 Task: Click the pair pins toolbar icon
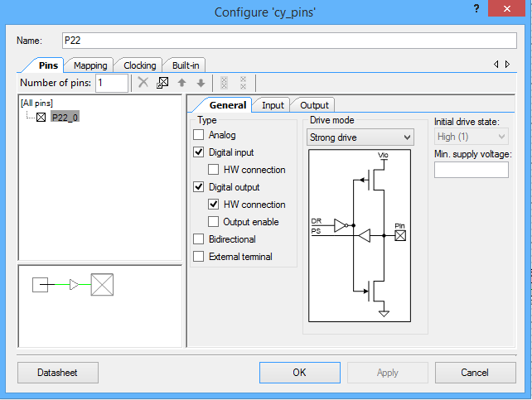point(224,83)
